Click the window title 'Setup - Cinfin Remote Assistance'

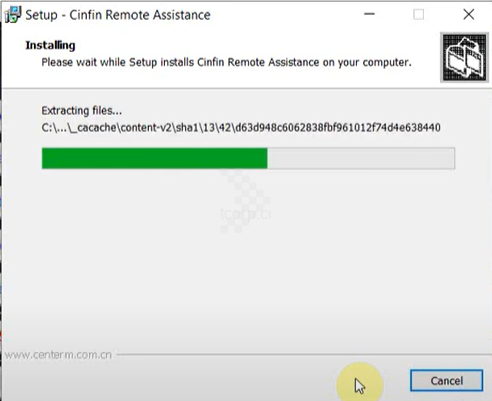click(118, 15)
